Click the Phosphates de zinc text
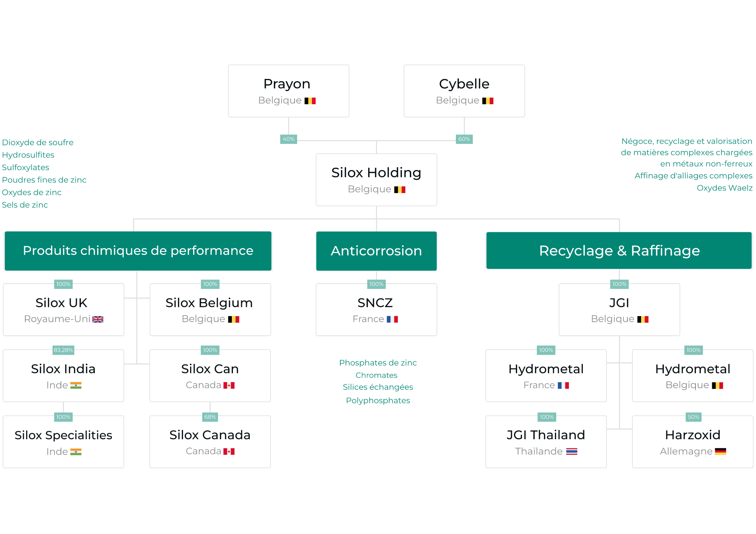This screenshot has height=534, width=756. coord(378,363)
